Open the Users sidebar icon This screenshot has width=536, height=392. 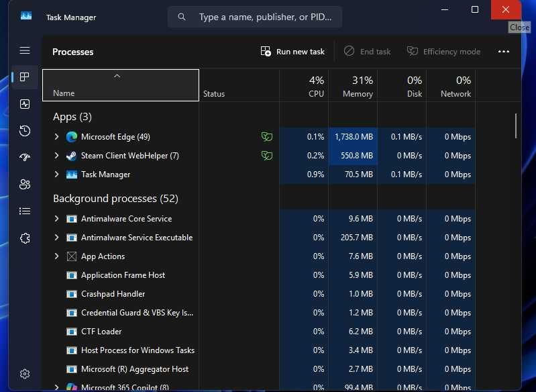point(25,185)
